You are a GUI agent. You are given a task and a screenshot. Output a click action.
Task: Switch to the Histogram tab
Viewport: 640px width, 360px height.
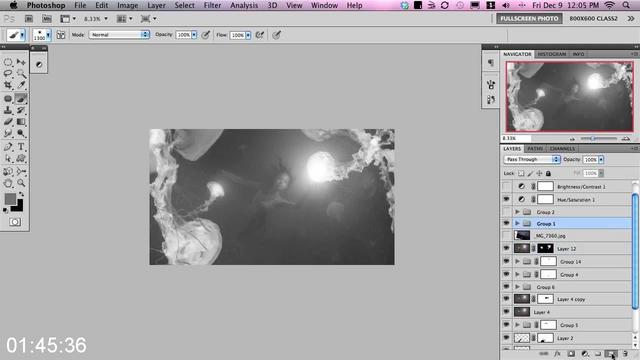(x=551, y=54)
